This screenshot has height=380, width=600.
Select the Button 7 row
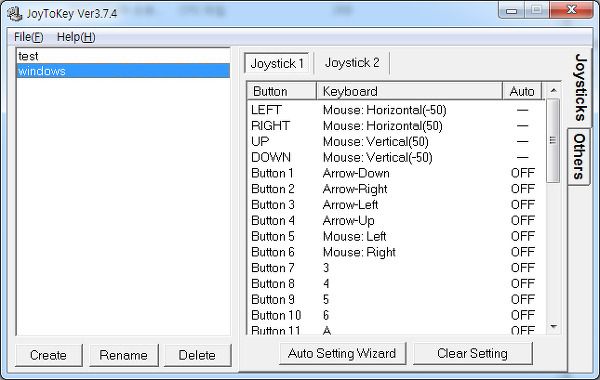click(396, 268)
